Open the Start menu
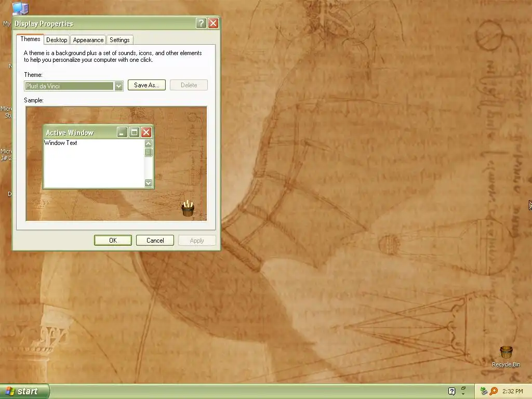532x399 pixels. click(x=24, y=391)
